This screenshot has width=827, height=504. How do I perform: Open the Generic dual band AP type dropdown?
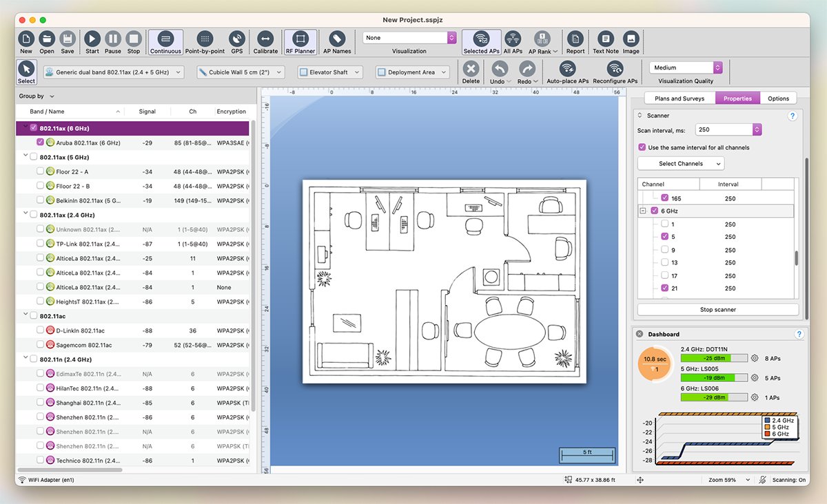(x=114, y=72)
